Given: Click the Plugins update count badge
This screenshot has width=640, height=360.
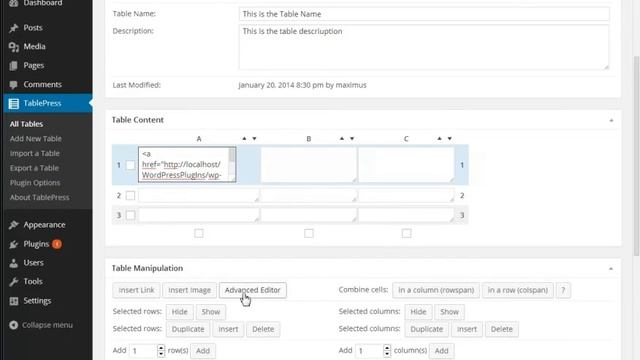Looking at the screenshot, I should (57, 244).
